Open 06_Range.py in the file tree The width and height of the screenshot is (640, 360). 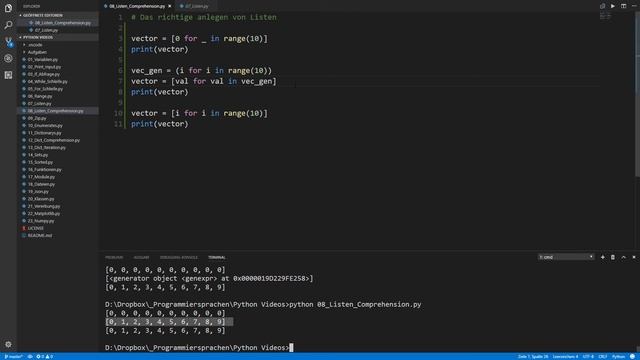pos(58,96)
